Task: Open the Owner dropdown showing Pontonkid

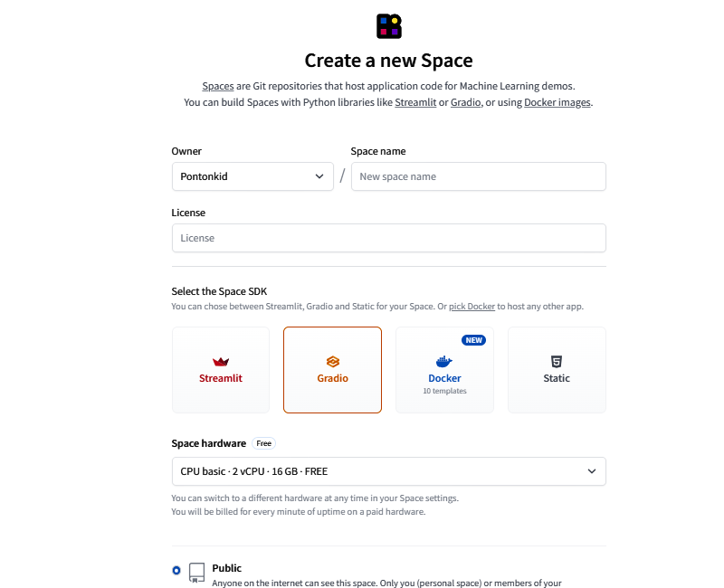Action: 252,176
